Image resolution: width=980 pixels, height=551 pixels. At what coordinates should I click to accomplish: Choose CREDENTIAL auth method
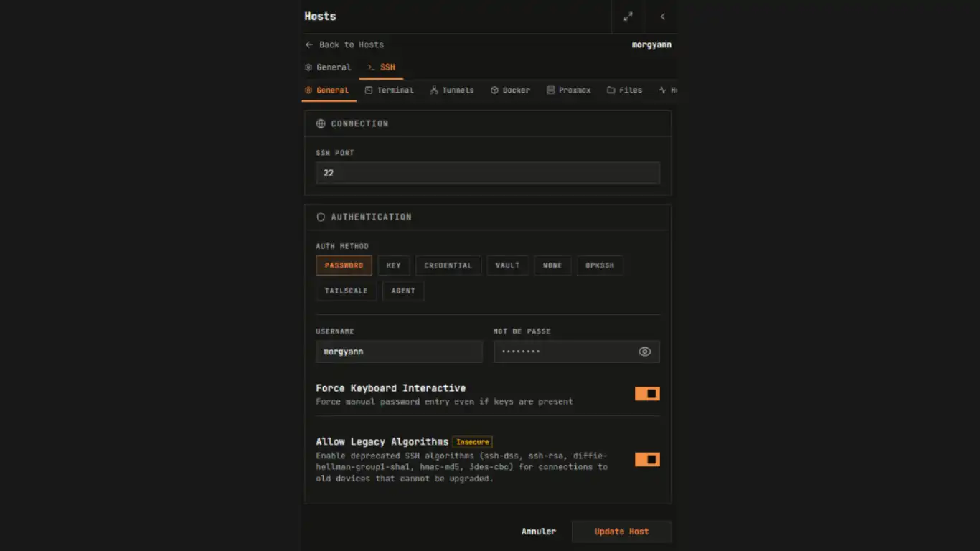(x=448, y=265)
